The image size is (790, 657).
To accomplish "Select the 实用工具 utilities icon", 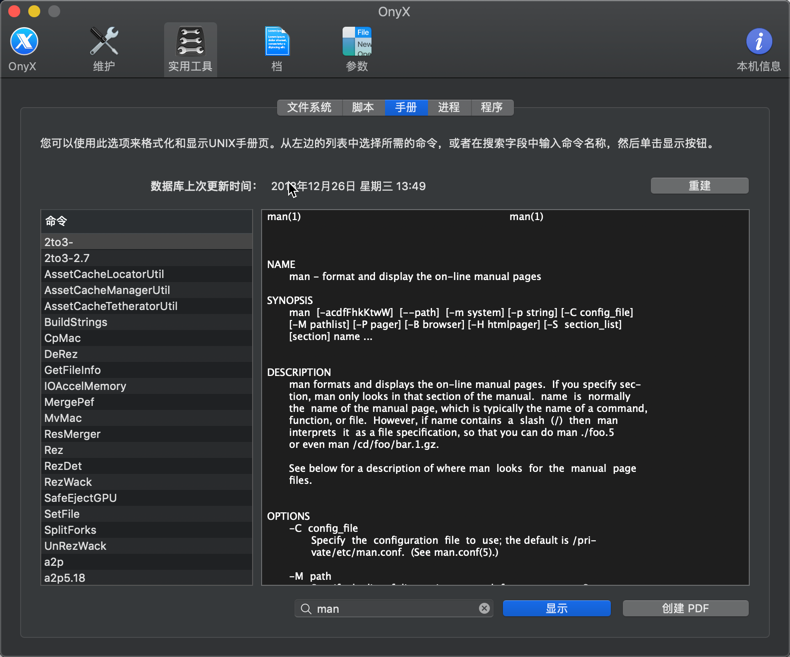I will tap(190, 49).
